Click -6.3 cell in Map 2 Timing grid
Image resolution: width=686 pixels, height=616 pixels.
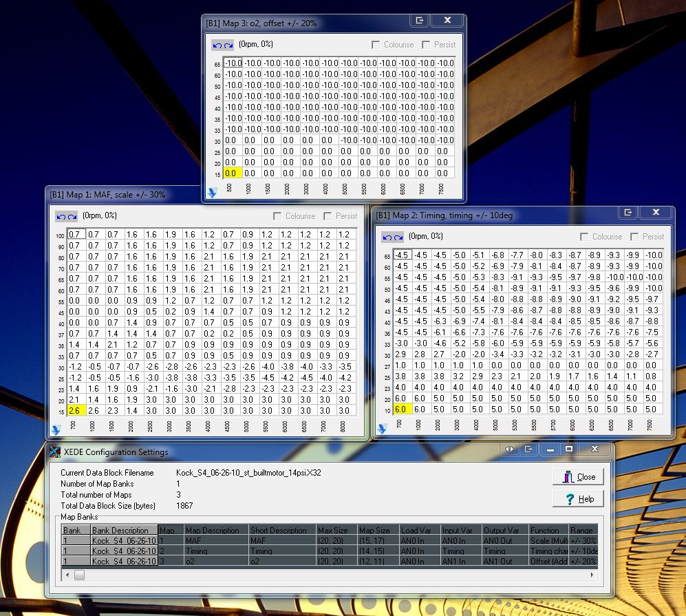(x=440, y=321)
